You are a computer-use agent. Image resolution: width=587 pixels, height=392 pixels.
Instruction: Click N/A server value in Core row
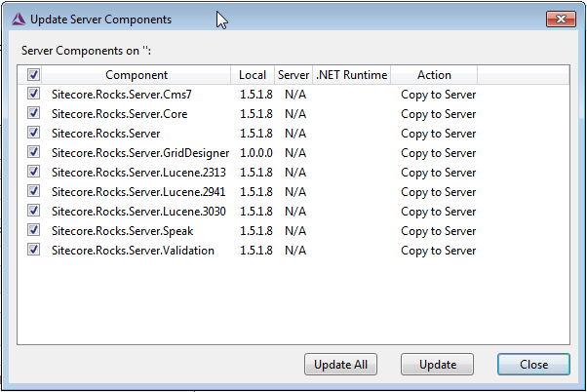pos(295,114)
